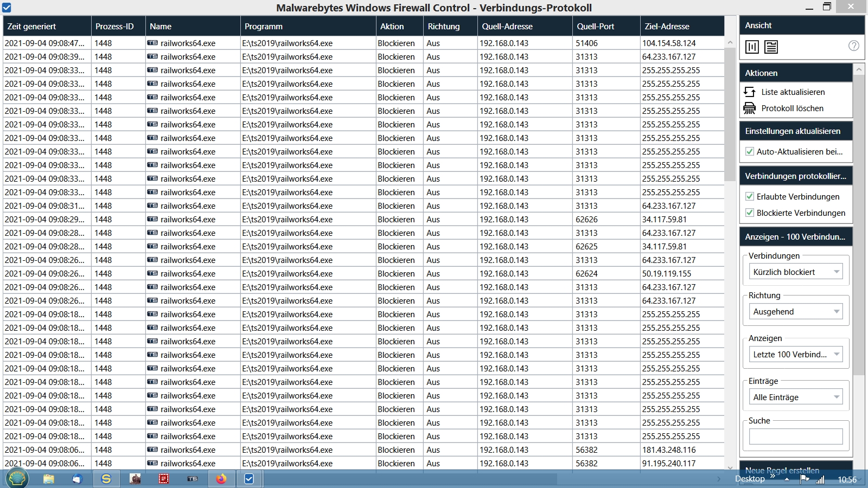Toggle Auto-Aktualisieren checkbox
Viewport: 868px width, 488px height.
pos(750,152)
